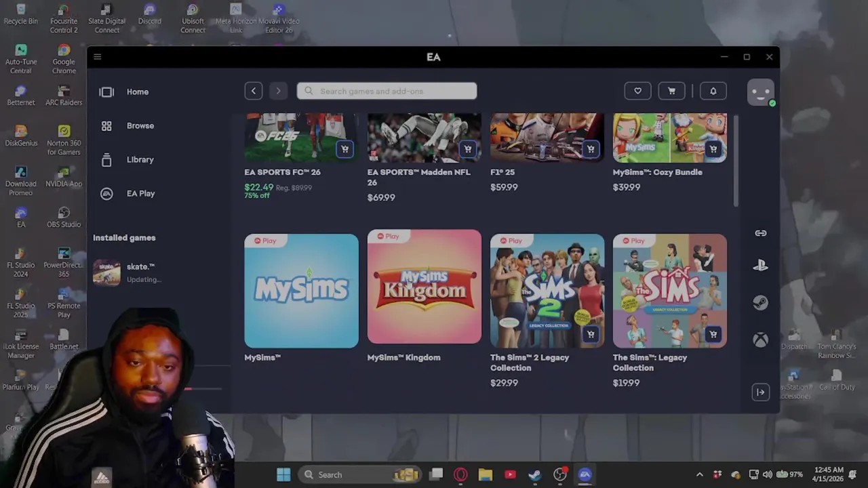Click the PlayStation icon in right panel

(760, 266)
